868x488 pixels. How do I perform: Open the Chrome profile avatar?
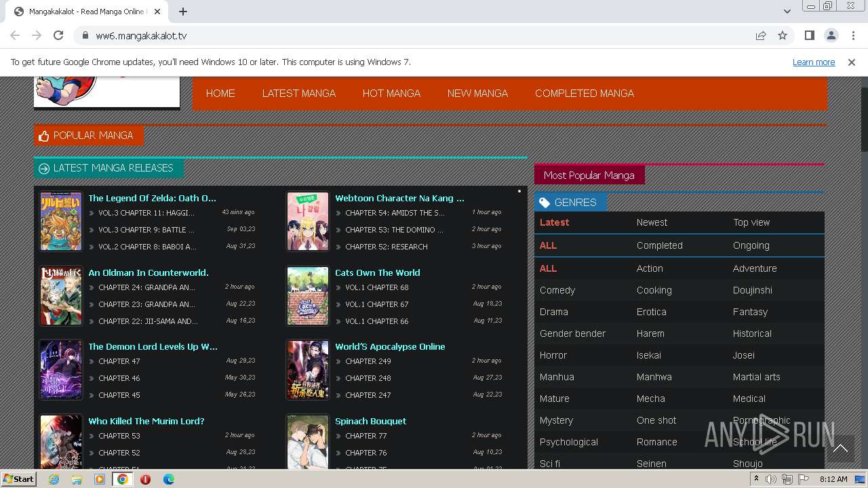[x=831, y=35]
